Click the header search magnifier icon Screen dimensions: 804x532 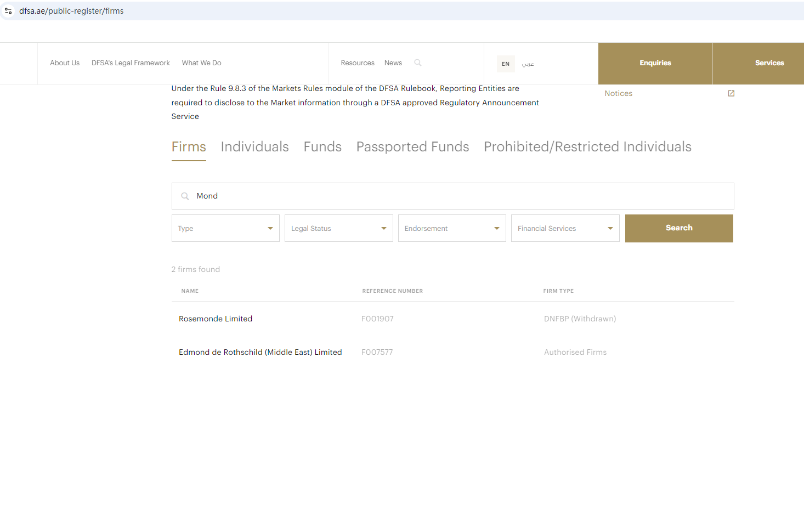coord(417,63)
